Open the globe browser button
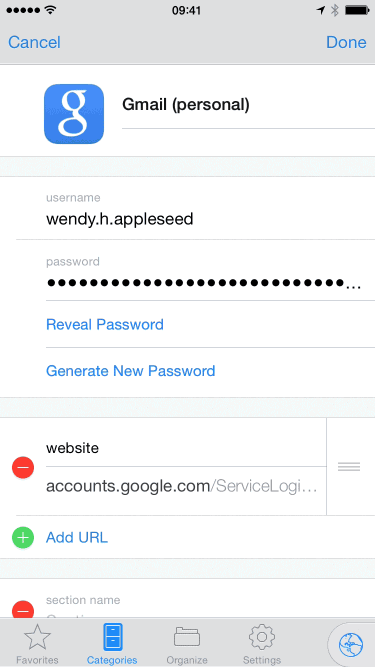375x667 pixels. coord(351,644)
